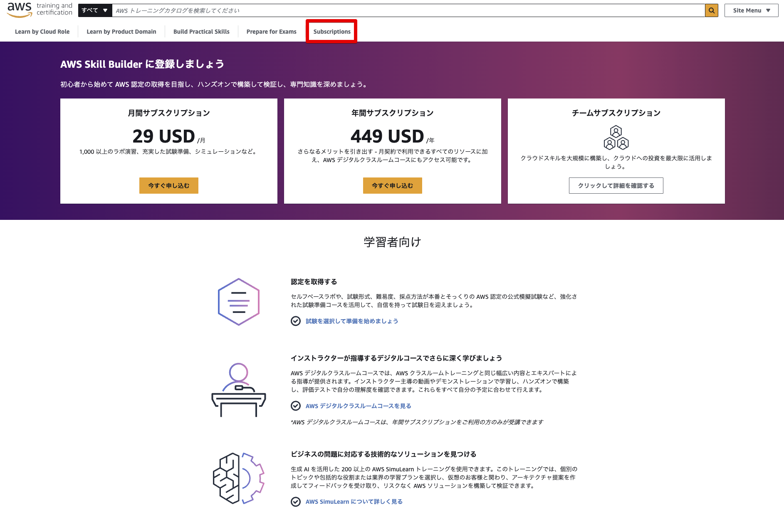Click the AWS training and certification logo
This screenshot has height=532, width=784.
coord(40,10)
